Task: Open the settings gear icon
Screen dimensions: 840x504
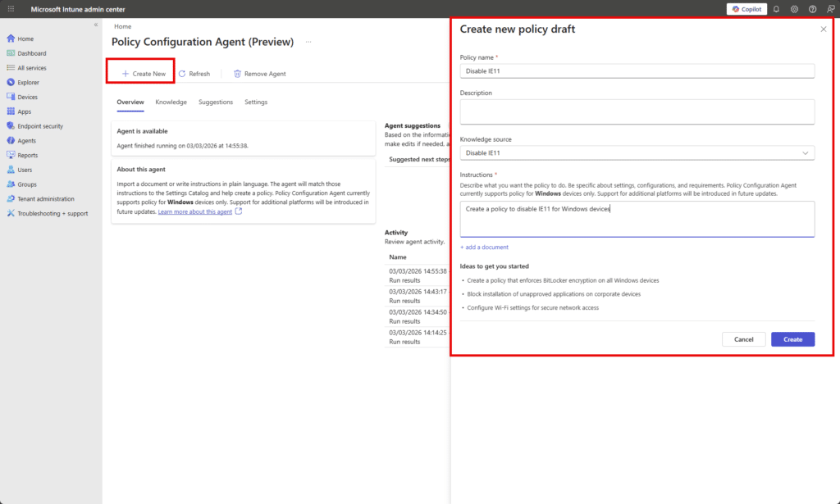Action: (793, 9)
